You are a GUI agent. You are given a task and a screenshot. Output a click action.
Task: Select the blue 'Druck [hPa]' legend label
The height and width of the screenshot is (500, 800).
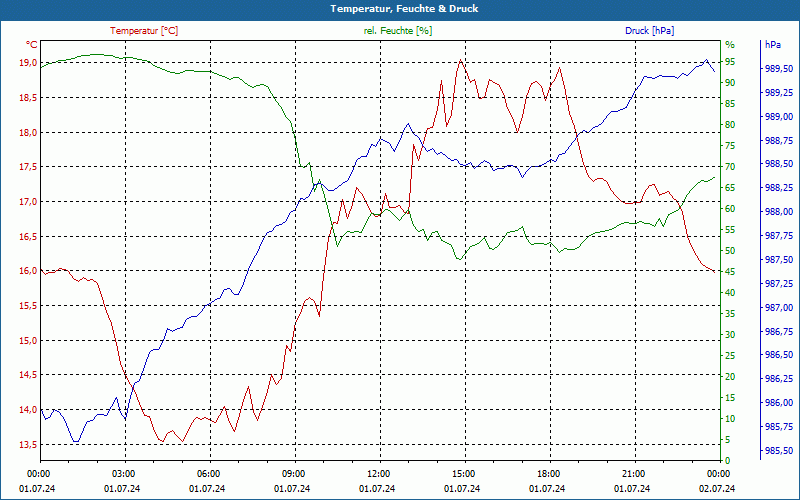pos(649,31)
